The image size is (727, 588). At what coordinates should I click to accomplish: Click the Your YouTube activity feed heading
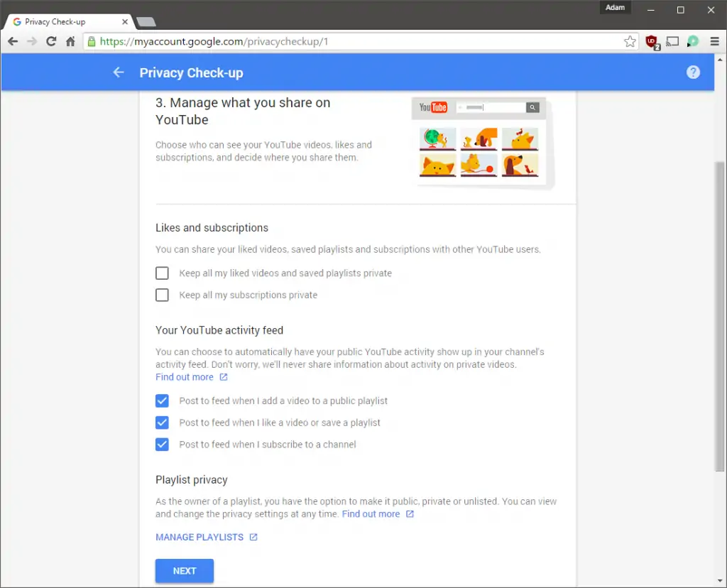click(x=219, y=330)
